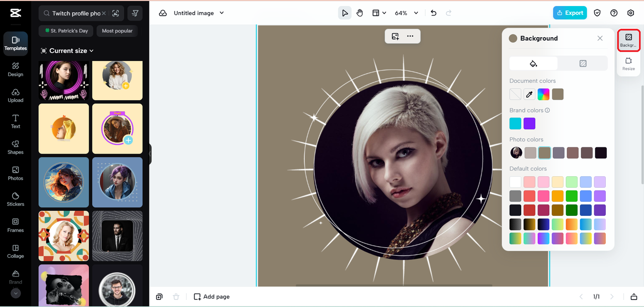Choose the blonde woman retro pattern template

(x=64, y=236)
